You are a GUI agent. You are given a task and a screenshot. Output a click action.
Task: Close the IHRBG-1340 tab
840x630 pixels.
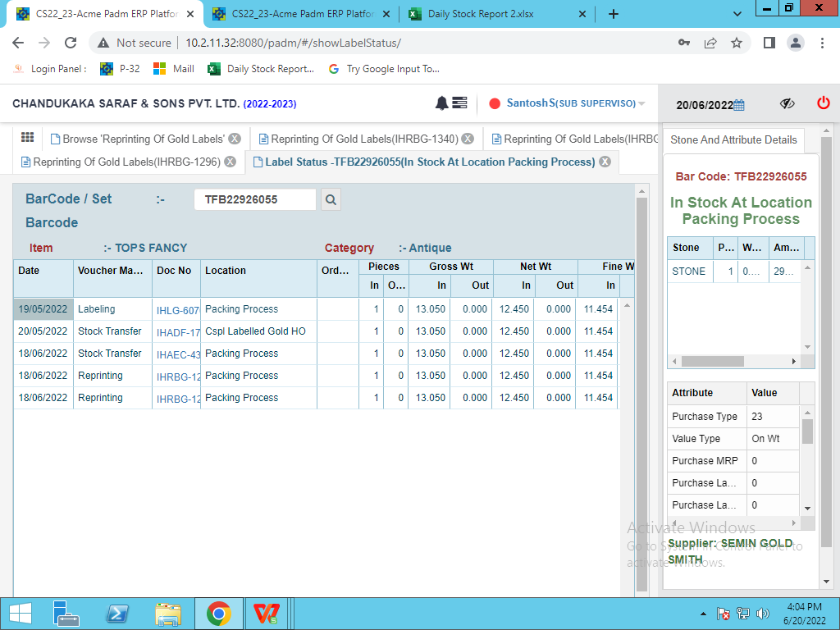(468, 139)
